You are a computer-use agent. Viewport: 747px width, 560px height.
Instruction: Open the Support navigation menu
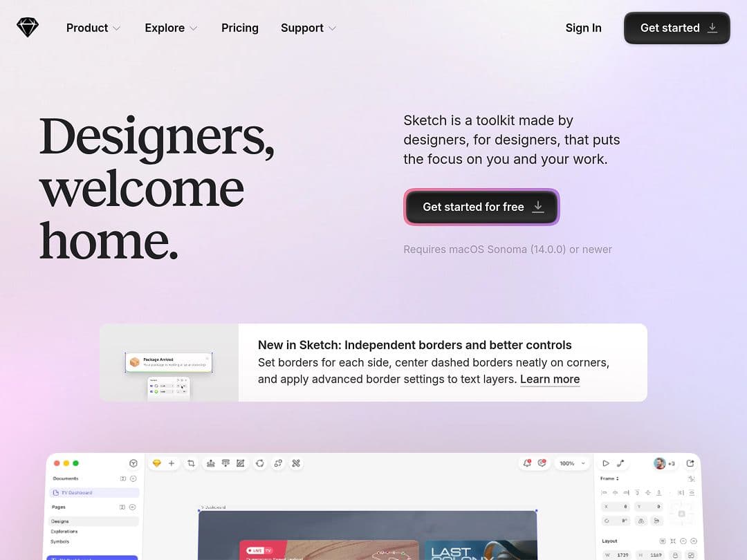pyautogui.click(x=308, y=28)
